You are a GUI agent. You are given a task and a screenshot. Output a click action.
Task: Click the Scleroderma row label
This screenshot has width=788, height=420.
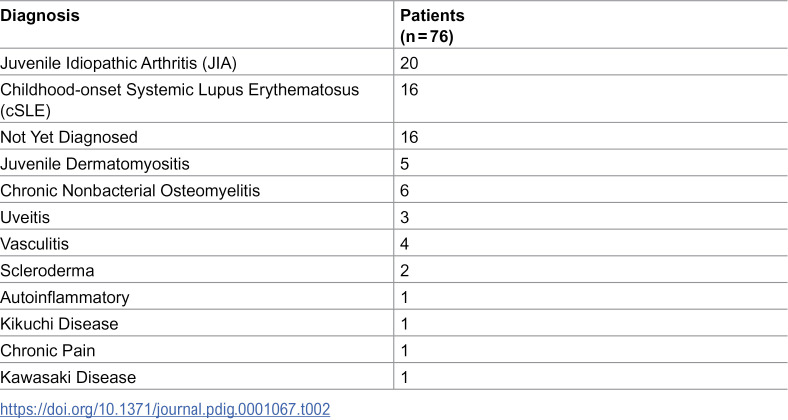(x=47, y=270)
